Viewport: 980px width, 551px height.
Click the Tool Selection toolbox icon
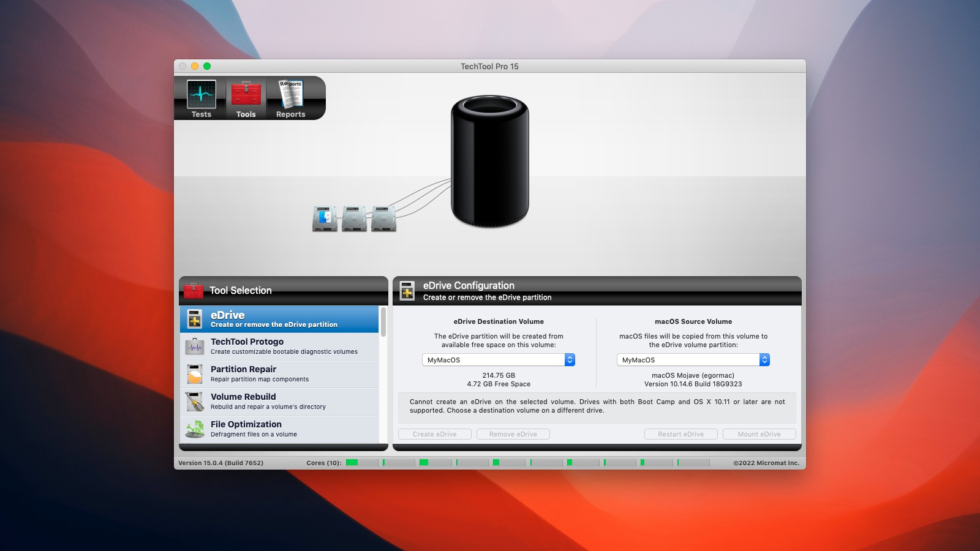(x=194, y=290)
